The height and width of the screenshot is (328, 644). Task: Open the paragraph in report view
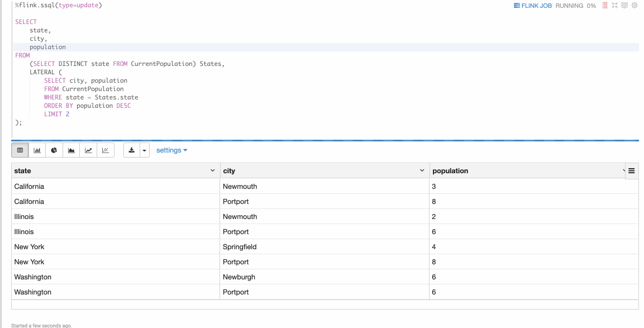(x=624, y=5)
